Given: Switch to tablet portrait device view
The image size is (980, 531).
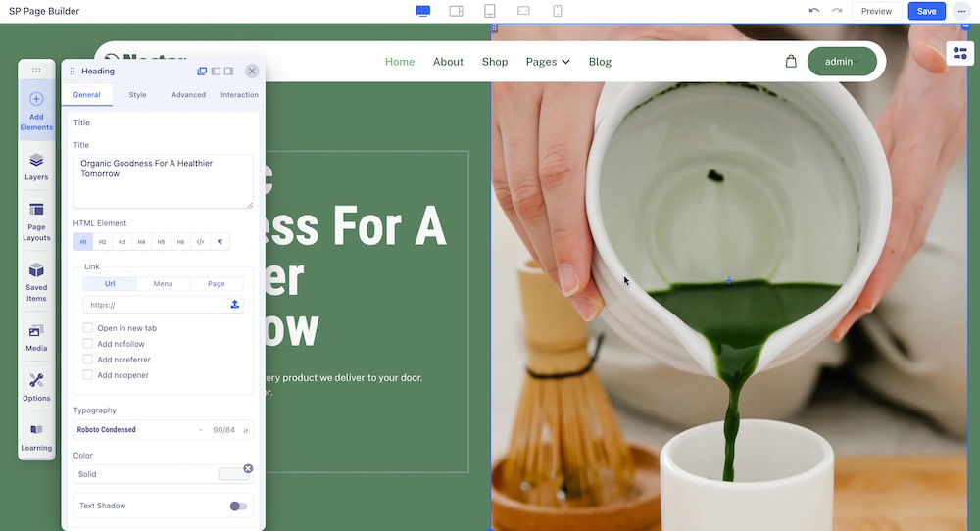Looking at the screenshot, I should pyautogui.click(x=490, y=11).
